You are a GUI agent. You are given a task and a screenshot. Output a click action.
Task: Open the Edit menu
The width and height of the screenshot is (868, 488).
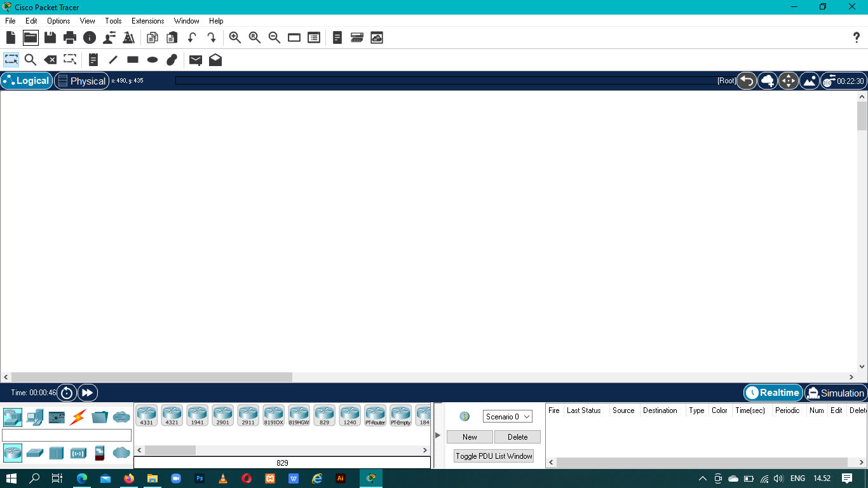tap(31, 21)
